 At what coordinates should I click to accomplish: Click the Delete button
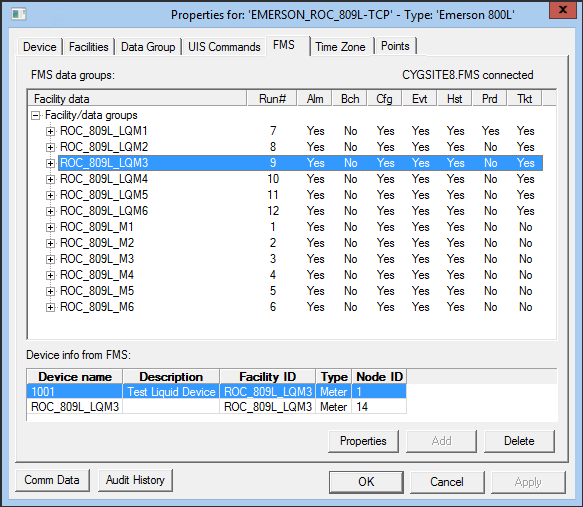point(519,441)
